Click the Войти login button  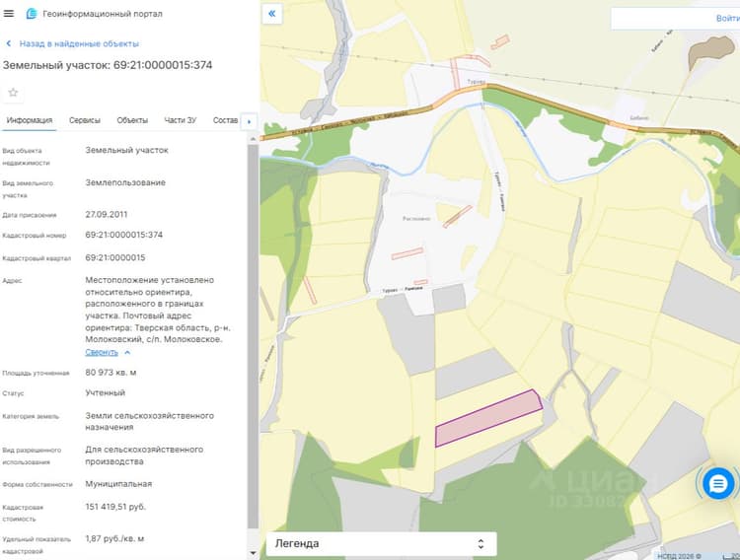728,19
